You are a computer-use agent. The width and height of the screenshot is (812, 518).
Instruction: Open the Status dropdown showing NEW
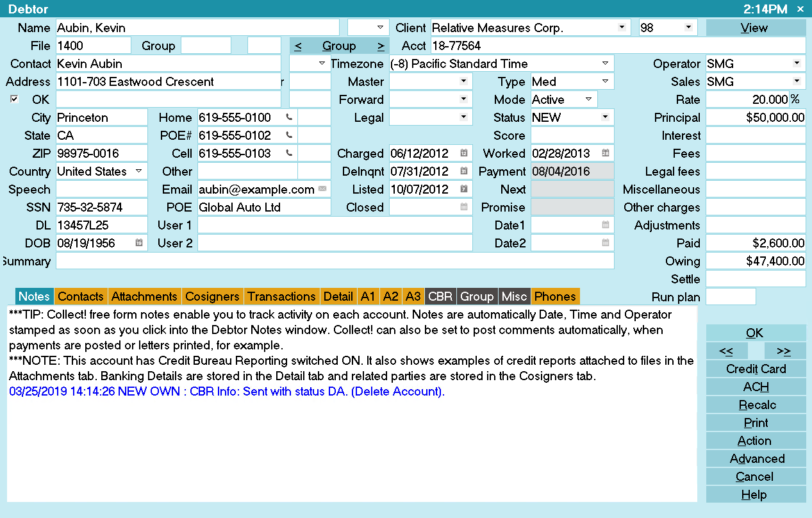[x=606, y=117]
